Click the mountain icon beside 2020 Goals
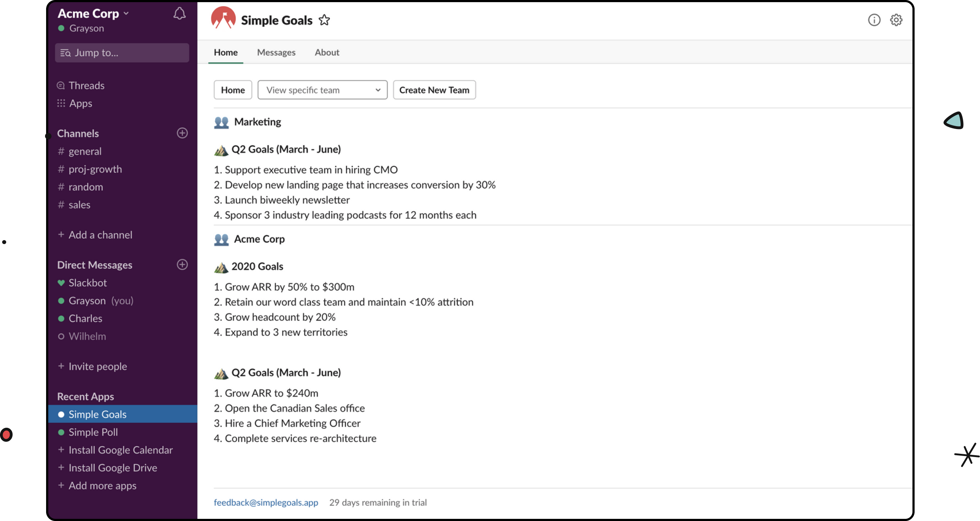The width and height of the screenshot is (980, 521). [221, 267]
